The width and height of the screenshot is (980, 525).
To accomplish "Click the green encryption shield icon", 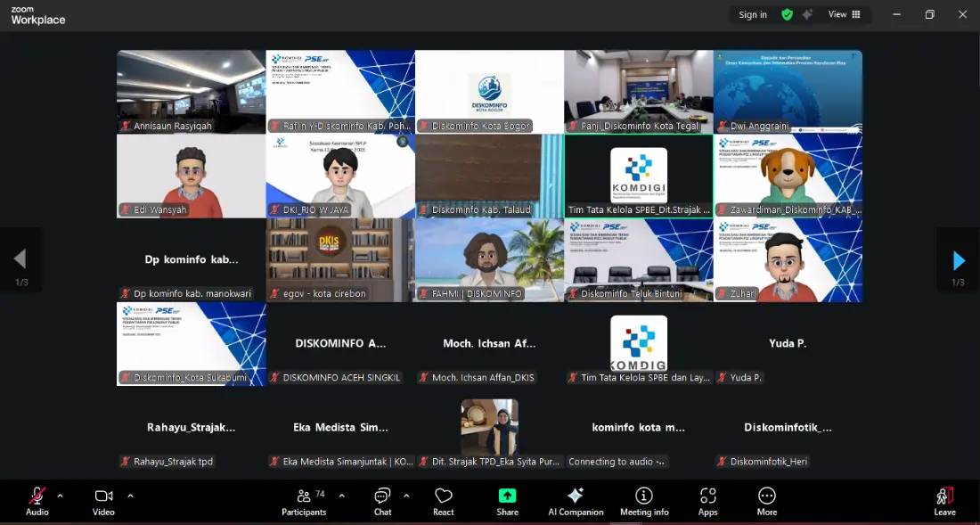I will coord(787,14).
